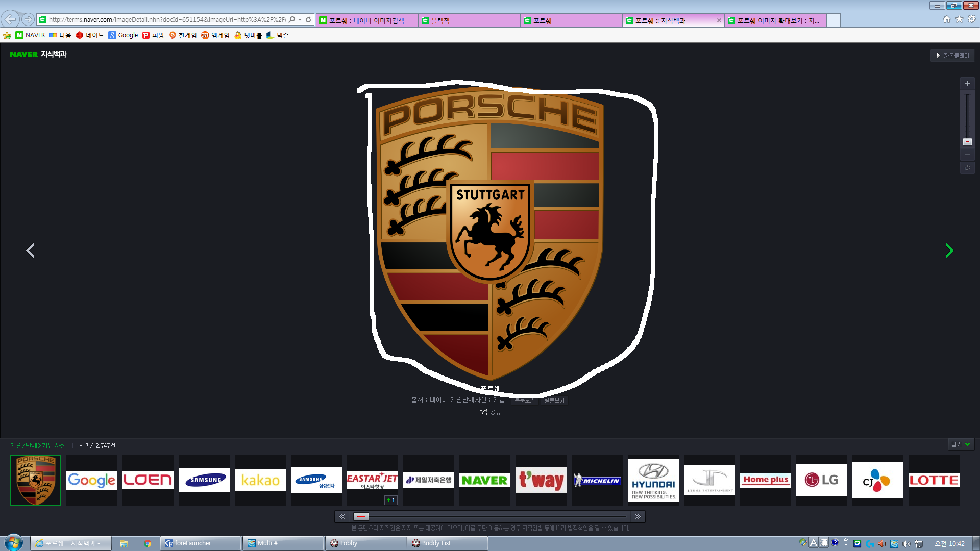Open the 네이트 favorites bookmark

[90, 35]
